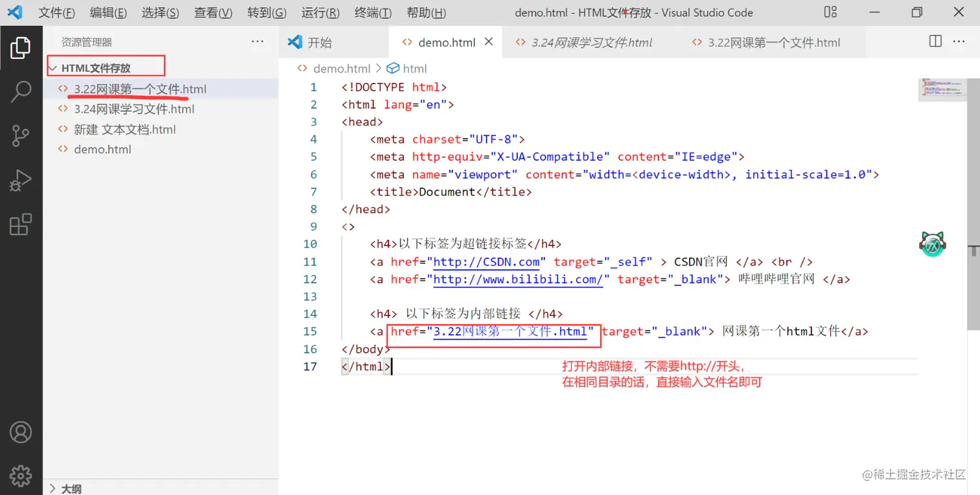Open the 资源管理器 views and more actions ellipsis
Viewport: 980px width, 495px height.
258,41
